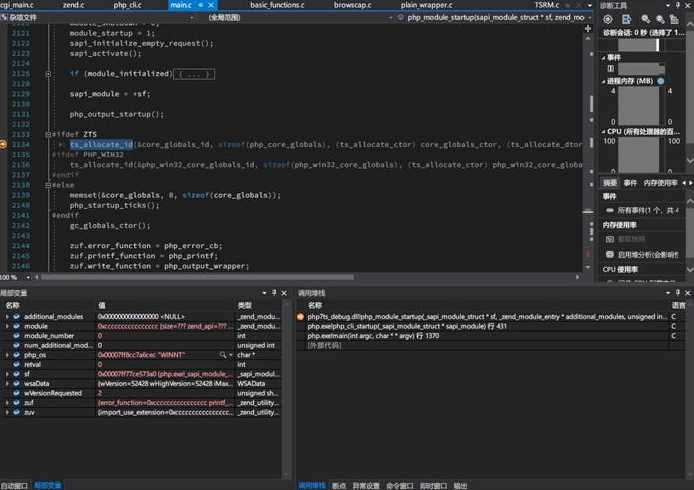Open the 异常设置 tab

pos(366,486)
